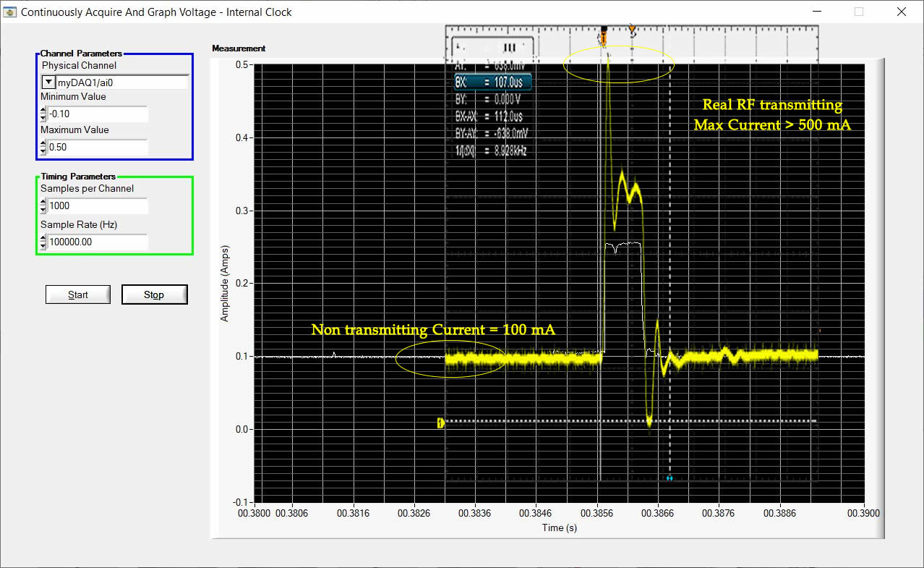Image resolution: width=924 pixels, height=568 pixels.
Task: Increase Sample Rate using the up stepper
Action: click(x=42, y=238)
